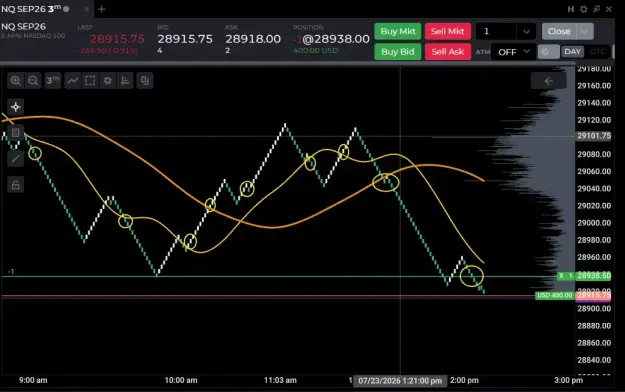Zoom out on the chart
This screenshot has height=392, width=625.
(x=33, y=81)
